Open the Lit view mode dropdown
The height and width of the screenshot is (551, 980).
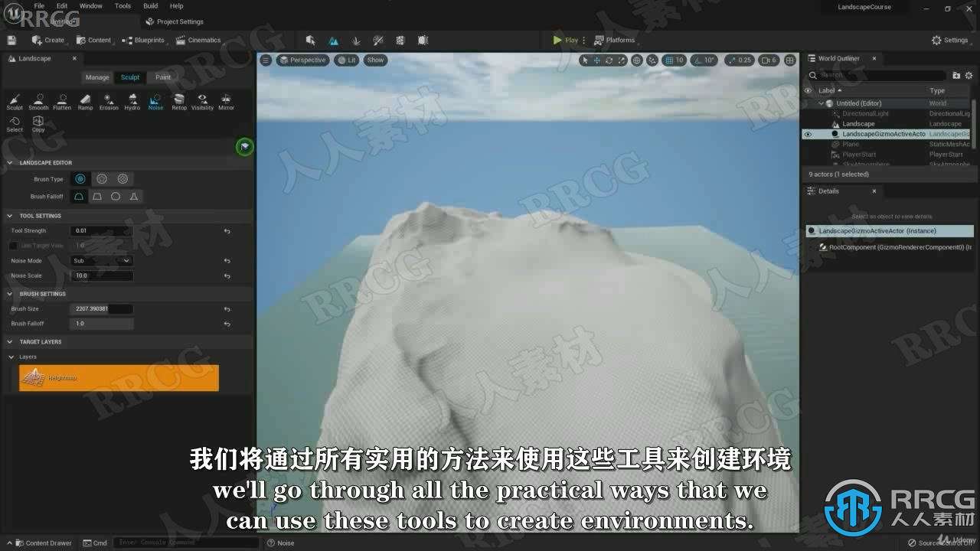click(347, 60)
